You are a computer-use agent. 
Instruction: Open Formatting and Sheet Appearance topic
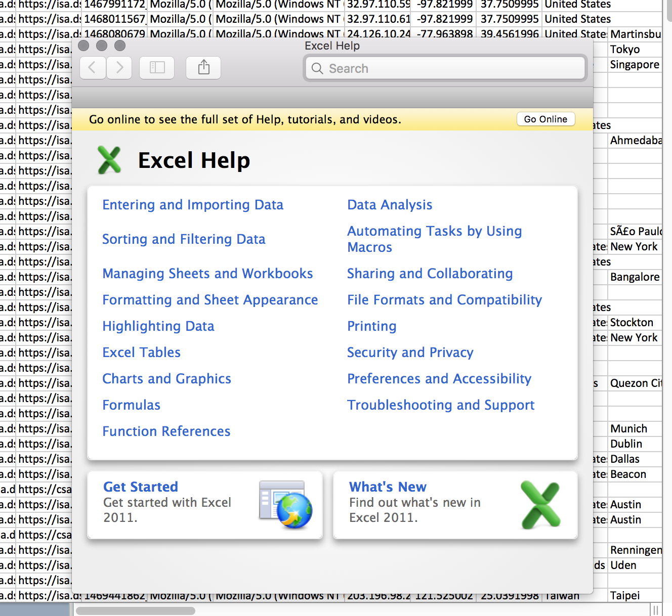point(210,300)
